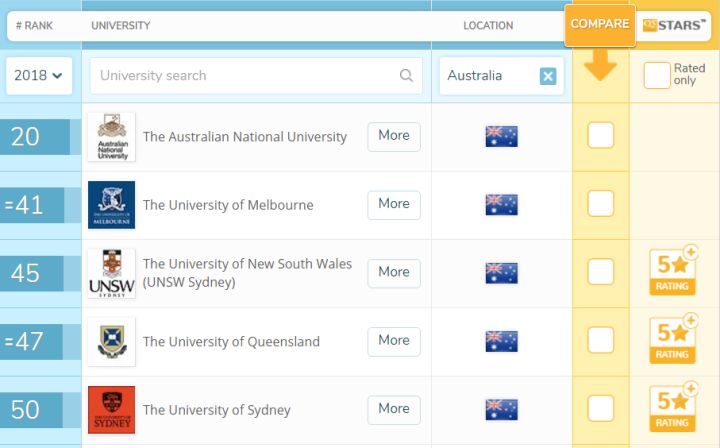Toggle the Rated only checkbox
The height and width of the screenshot is (448, 720).
(657, 75)
